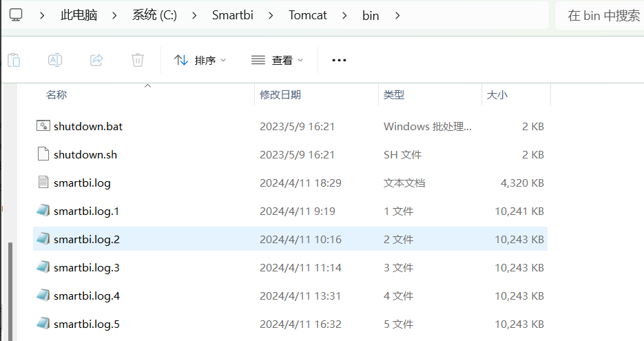Click size 4,320 KB cell
This screenshot has width=644, height=341.
click(x=522, y=183)
